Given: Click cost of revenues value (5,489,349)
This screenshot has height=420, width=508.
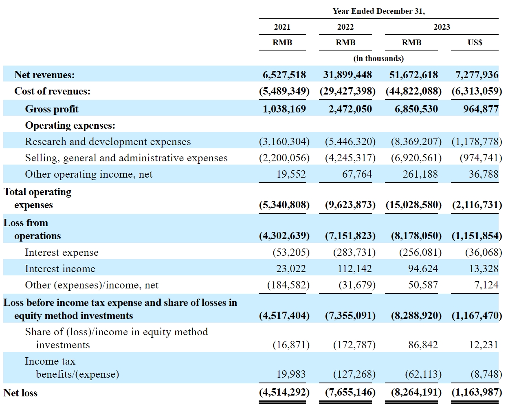Looking at the screenshot, I should pos(284,91).
